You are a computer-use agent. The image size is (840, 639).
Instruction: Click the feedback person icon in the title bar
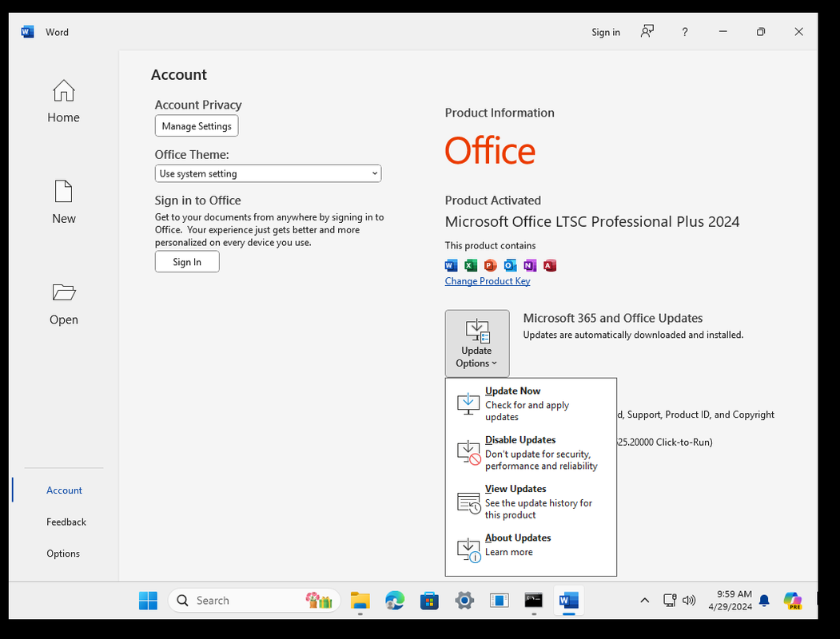click(647, 32)
